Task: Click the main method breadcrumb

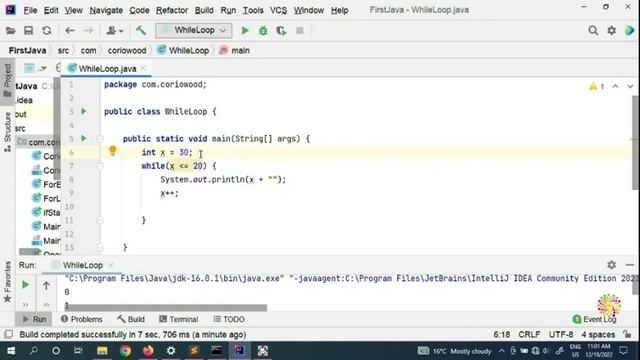Action: click(235, 51)
